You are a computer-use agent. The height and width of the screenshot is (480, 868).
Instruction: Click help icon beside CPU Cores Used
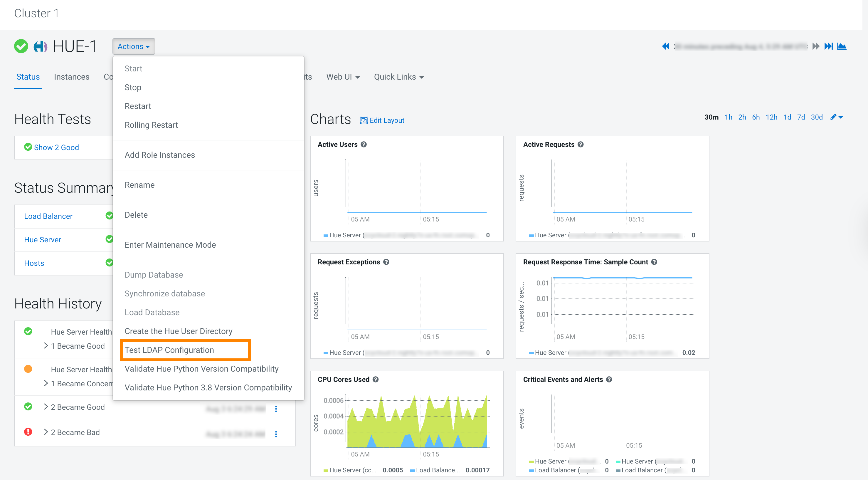(376, 379)
